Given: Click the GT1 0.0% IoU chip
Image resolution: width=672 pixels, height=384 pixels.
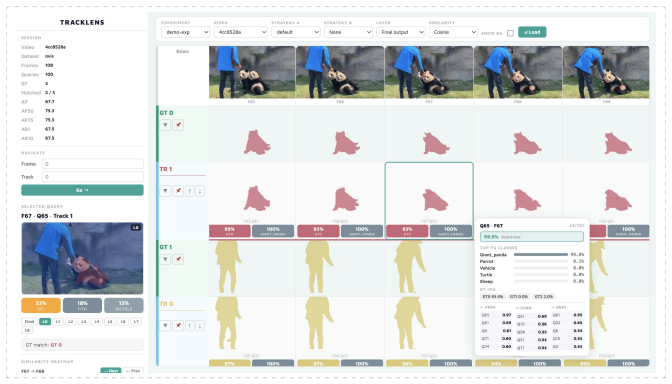Looking at the screenshot, I should (519, 297).
